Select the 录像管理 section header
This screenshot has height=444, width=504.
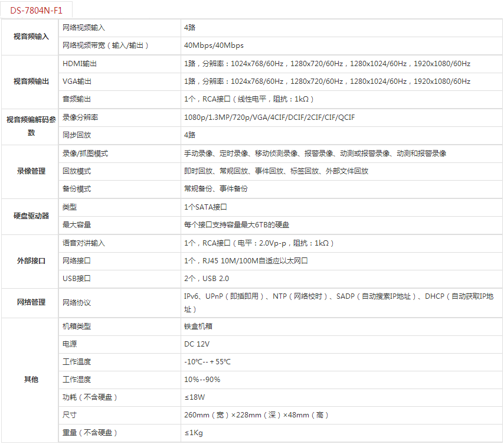31,171
